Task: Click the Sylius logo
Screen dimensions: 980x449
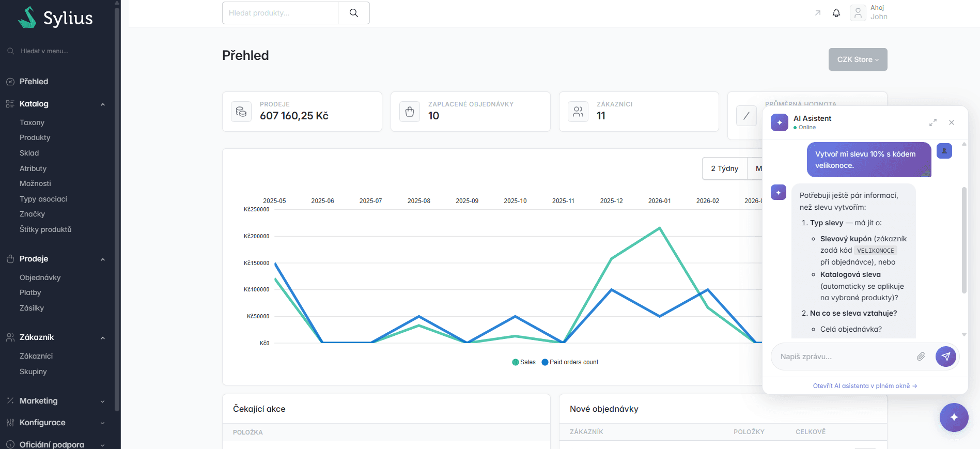Action: pos(56,18)
